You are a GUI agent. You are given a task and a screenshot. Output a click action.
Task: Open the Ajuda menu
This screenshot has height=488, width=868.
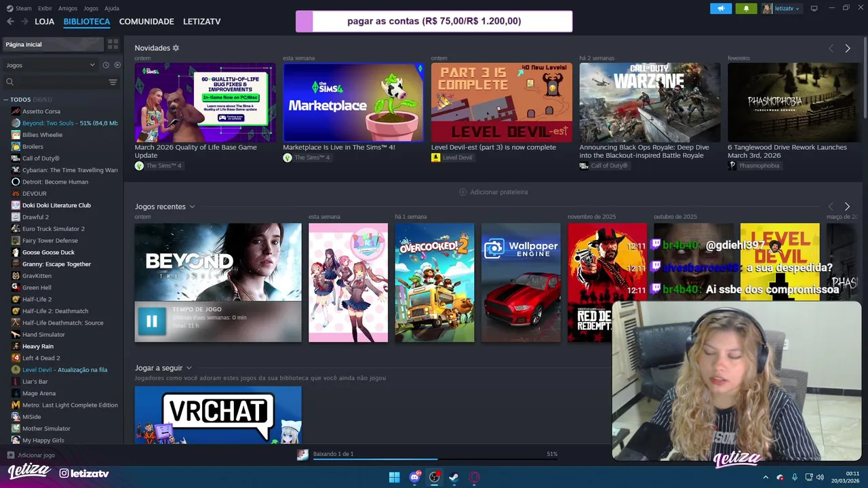click(112, 8)
